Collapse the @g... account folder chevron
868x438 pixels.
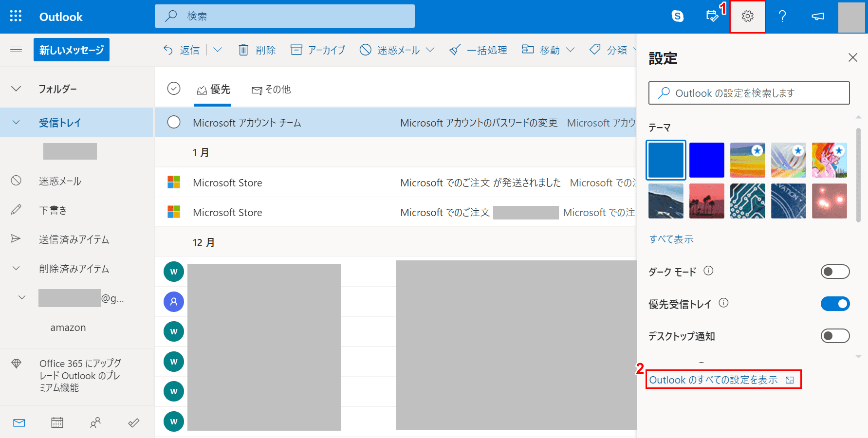pos(22,297)
